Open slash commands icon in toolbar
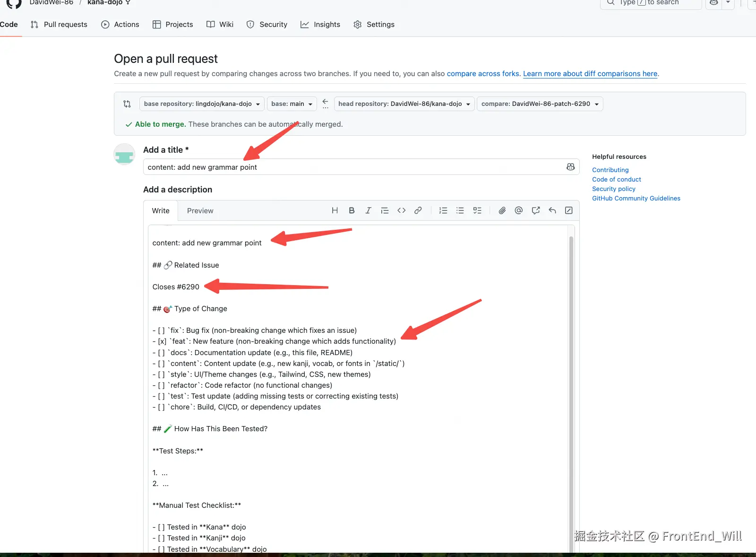 pyautogui.click(x=569, y=210)
